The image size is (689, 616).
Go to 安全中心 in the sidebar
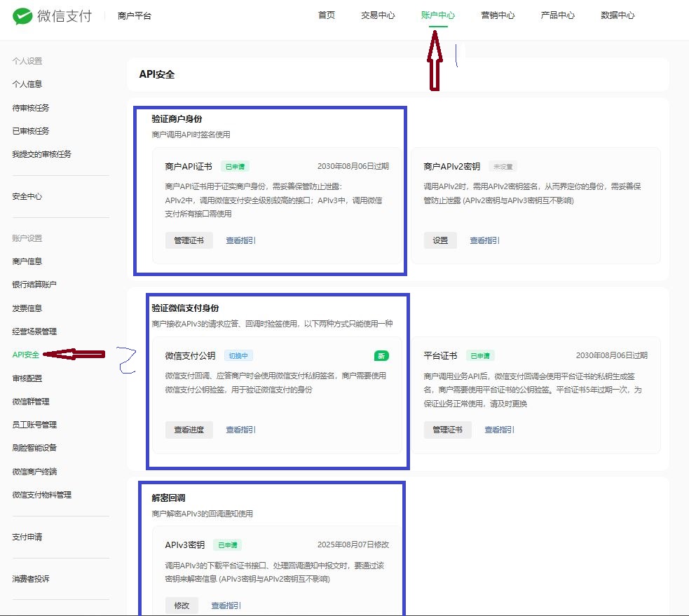pyautogui.click(x=27, y=196)
